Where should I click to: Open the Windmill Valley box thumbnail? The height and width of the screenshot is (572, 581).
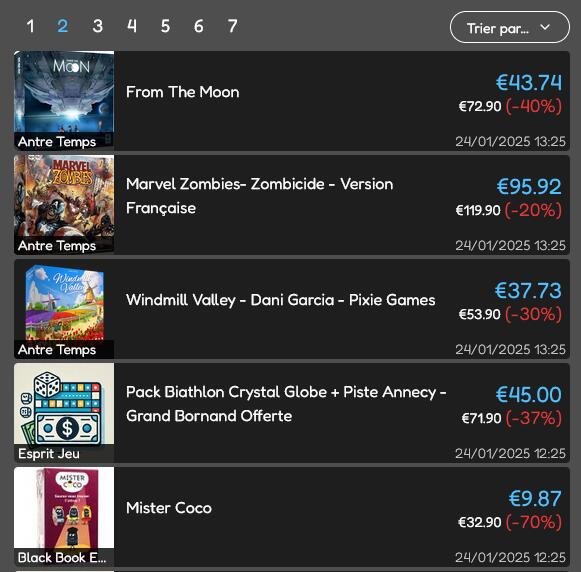[x=64, y=309]
